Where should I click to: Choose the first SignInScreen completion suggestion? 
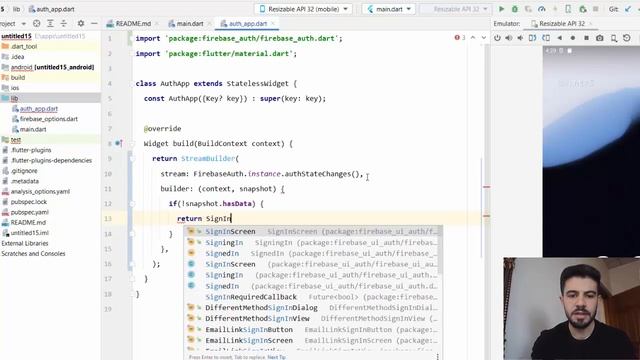click(313, 231)
